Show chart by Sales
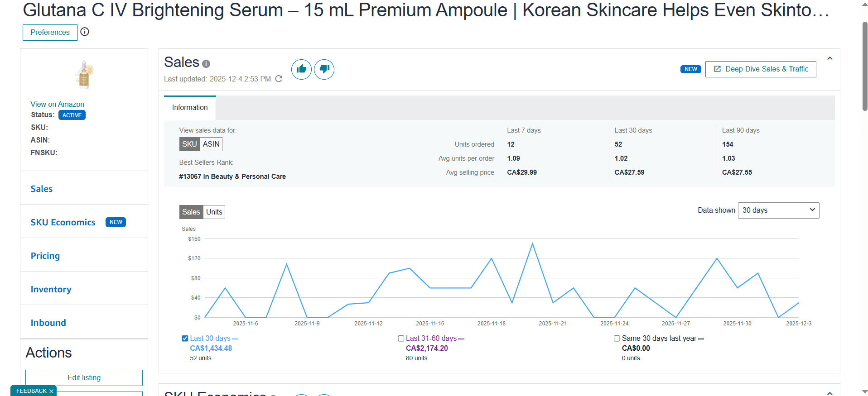The image size is (868, 396). coord(191,212)
